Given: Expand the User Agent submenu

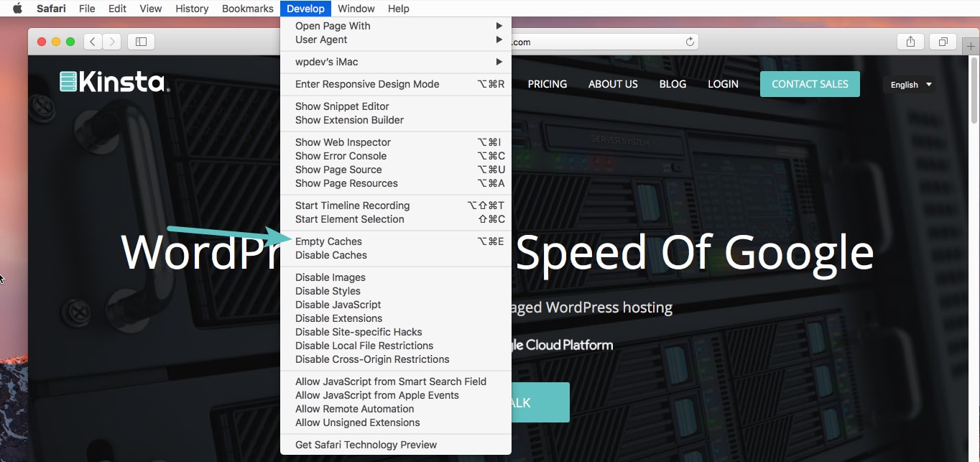Looking at the screenshot, I should pos(396,40).
